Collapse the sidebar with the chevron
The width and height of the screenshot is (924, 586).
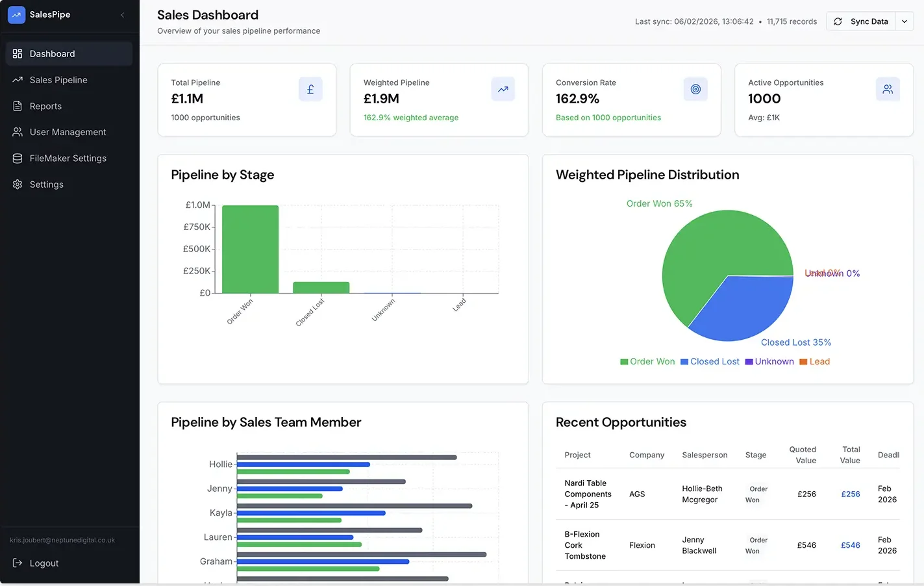pos(123,15)
